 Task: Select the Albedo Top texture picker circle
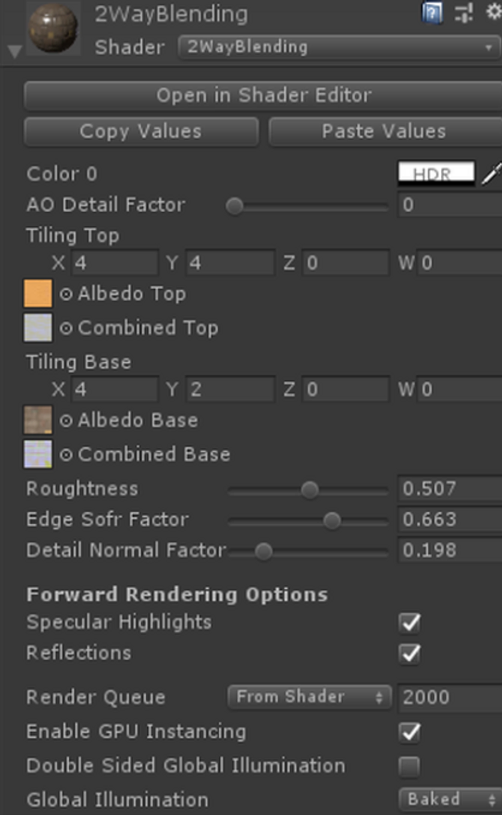(66, 294)
